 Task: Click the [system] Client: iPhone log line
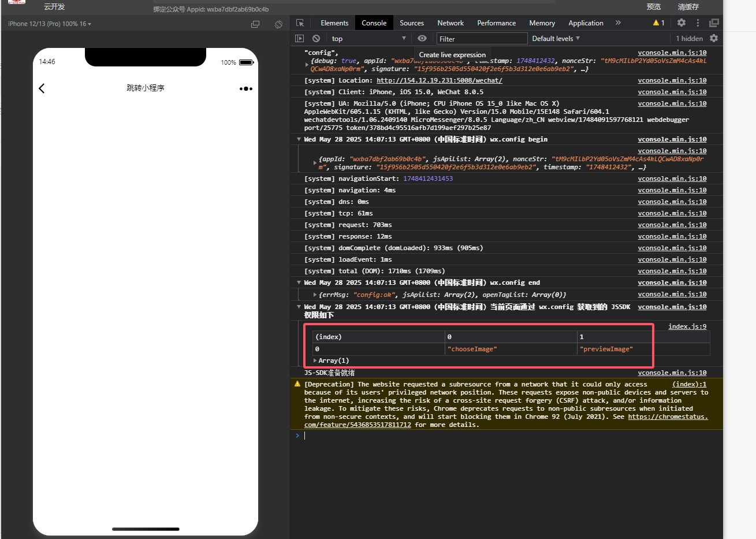[x=394, y=92]
